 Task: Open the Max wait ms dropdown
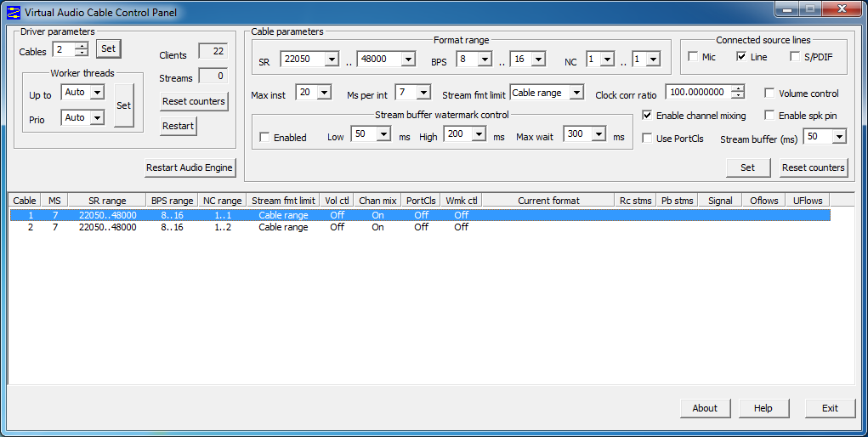pos(599,133)
